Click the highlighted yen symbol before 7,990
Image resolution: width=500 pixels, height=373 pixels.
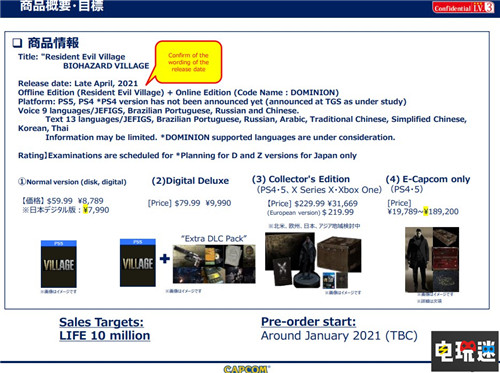(86, 210)
